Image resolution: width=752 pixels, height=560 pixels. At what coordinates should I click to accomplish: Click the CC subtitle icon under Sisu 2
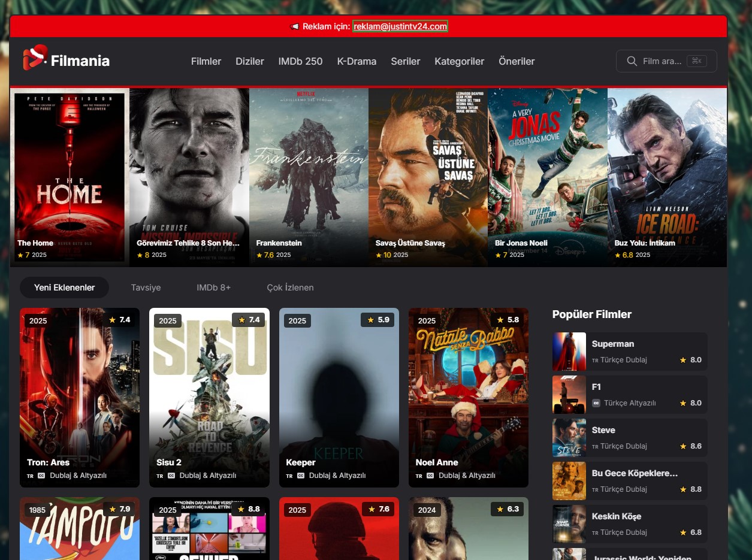[171, 476]
